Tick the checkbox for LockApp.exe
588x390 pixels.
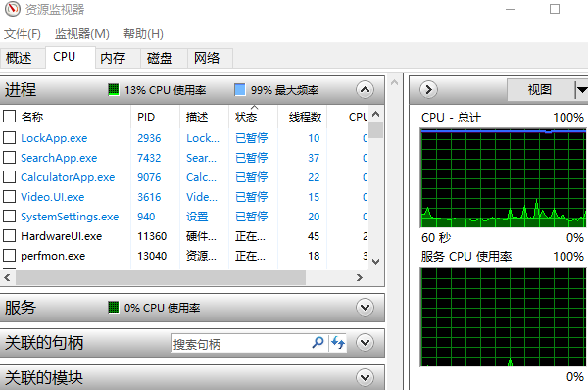(x=9, y=137)
